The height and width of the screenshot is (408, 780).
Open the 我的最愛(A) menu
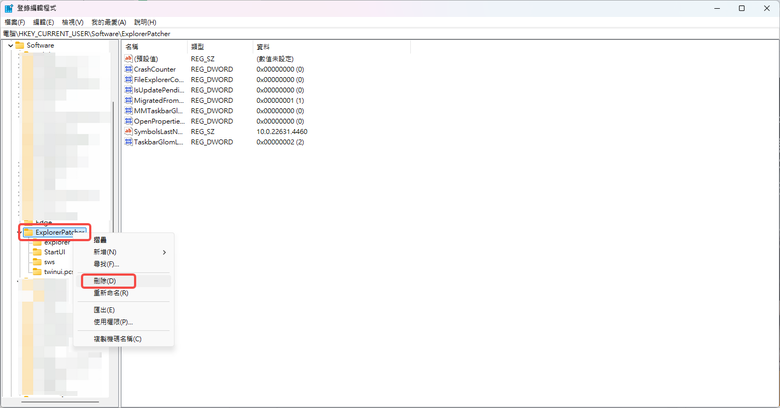108,22
